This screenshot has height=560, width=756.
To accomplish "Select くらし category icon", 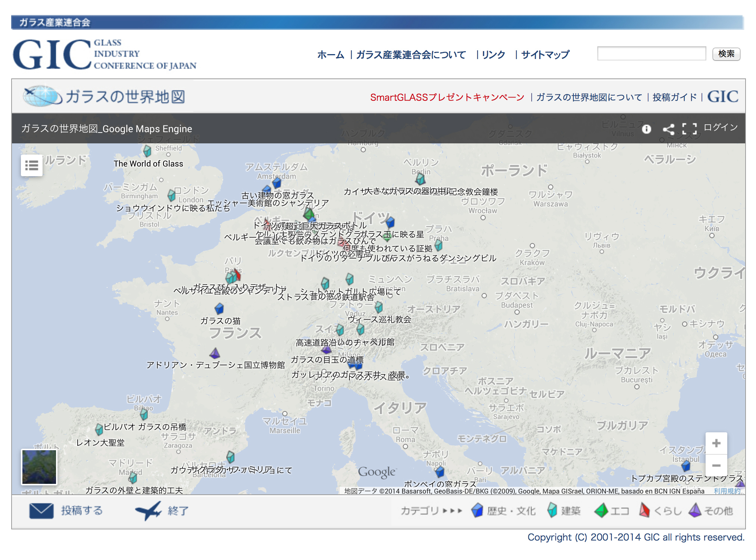I will (644, 510).
